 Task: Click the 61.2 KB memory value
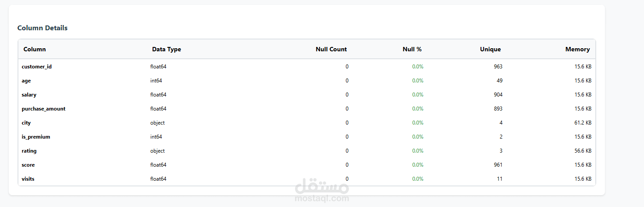click(583, 123)
